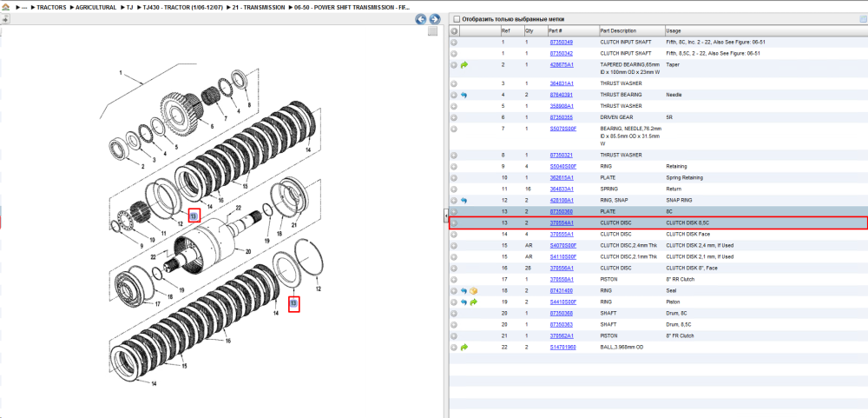Click the pin icon under the breadcrumb
Screen dimensions: 868x418
[5, 19]
